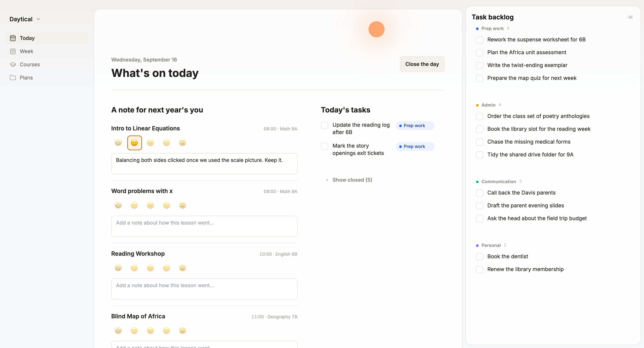Screen dimensions: 644x348
Task: Click the note field for Intro to Linear Equations
Action: (x=204, y=164)
